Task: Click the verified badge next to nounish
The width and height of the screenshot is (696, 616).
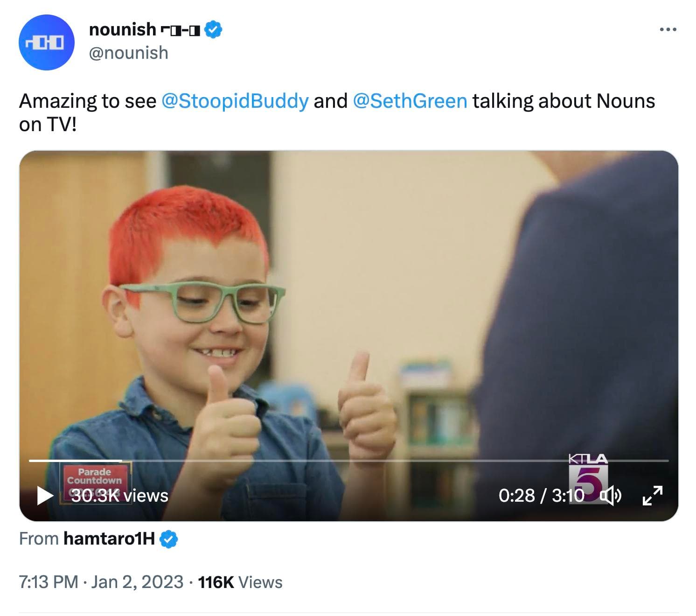Action: tap(214, 29)
